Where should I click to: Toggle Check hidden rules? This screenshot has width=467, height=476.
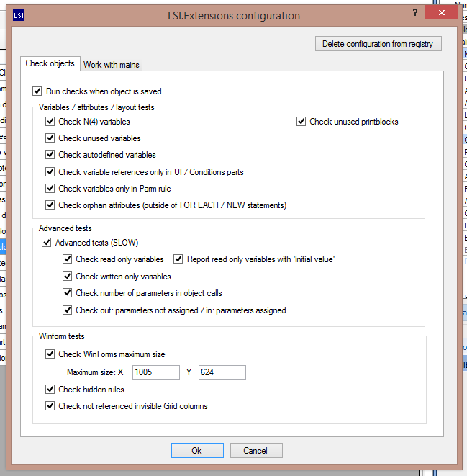50,389
